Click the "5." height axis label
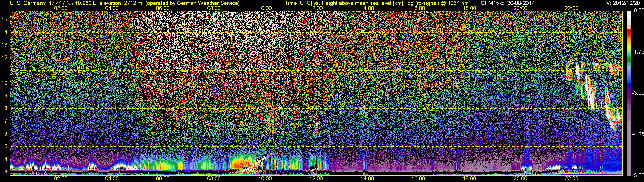Image resolution: width=644 pixels, height=182 pixels. tap(6, 146)
